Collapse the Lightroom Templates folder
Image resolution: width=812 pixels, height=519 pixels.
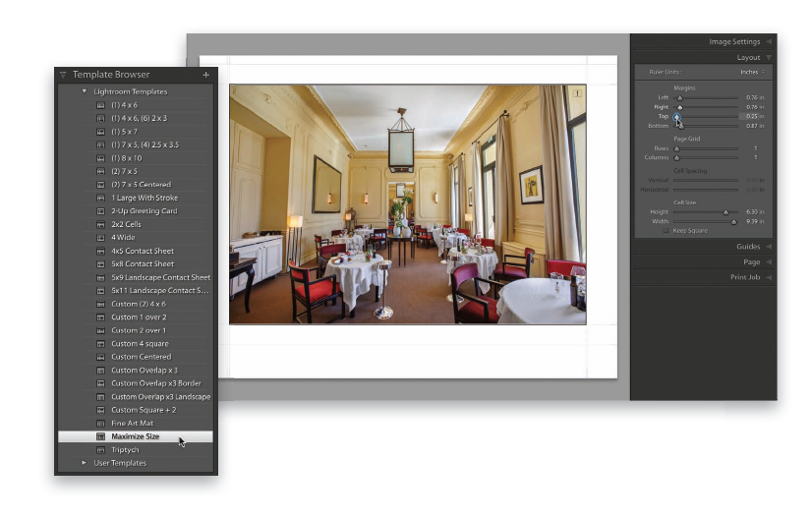click(85, 91)
